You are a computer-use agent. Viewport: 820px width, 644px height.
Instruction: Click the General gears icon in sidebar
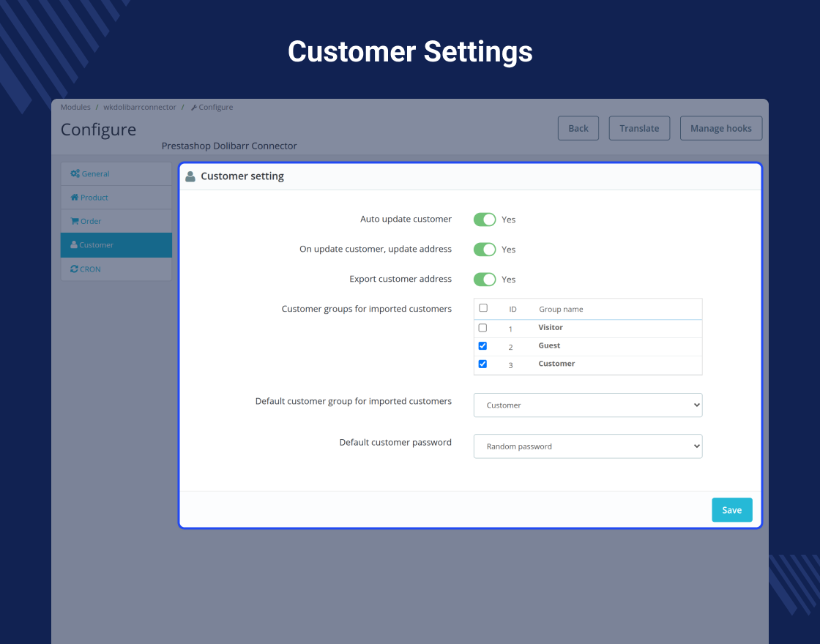tap(75, 173)
